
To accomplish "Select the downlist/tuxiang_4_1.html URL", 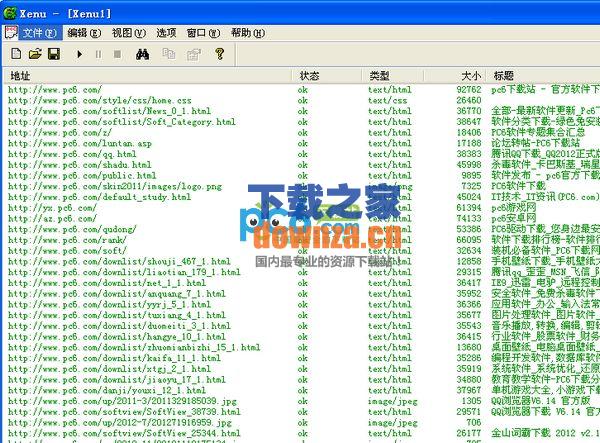I will [x=117, y=315].
